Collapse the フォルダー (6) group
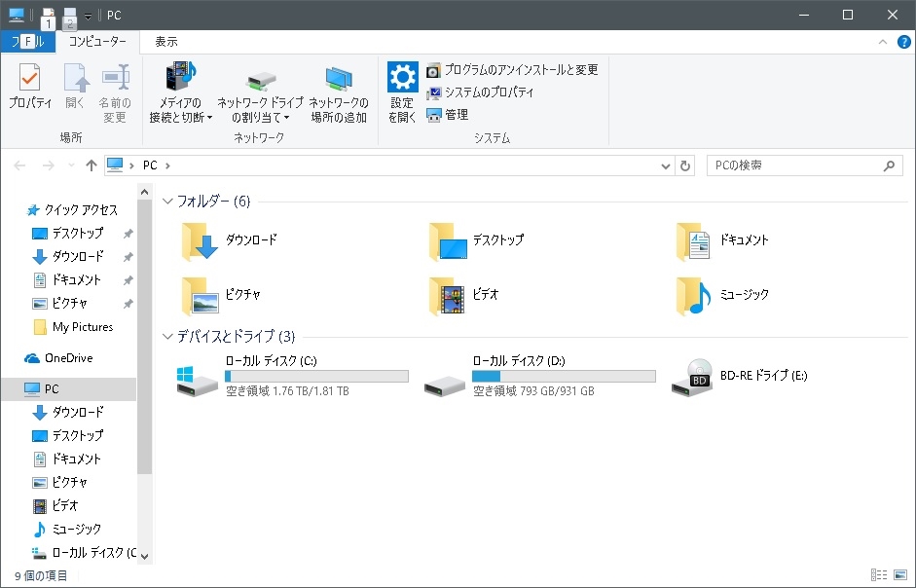 [x=168, y=202]
